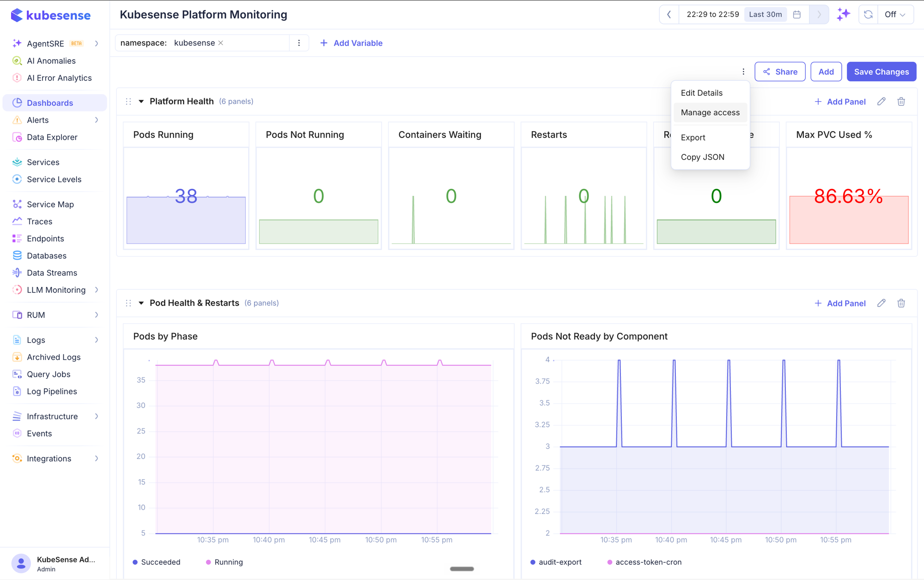Delete Pod Health & Restarts trash icon

(901, 303)
